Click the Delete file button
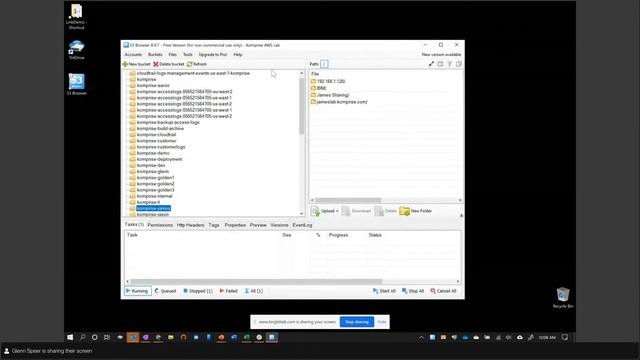The width and height of the screenshot is (640, 360). tap(386, 211)
